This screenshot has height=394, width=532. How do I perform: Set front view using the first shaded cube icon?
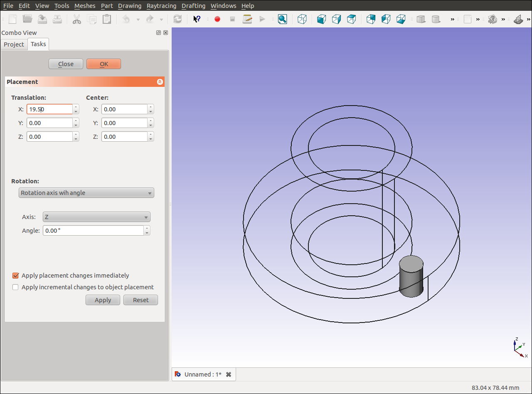pyautogui.click(x=321, y=19)
